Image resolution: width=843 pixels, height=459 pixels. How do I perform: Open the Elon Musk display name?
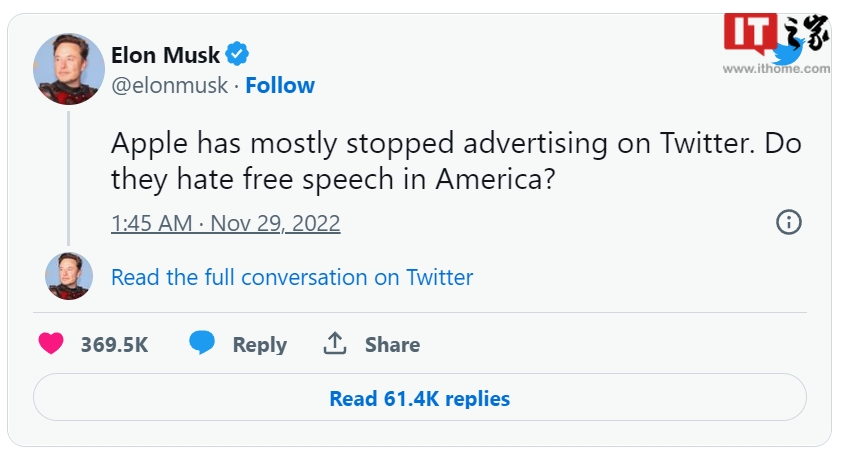click(x=166, y=55)
